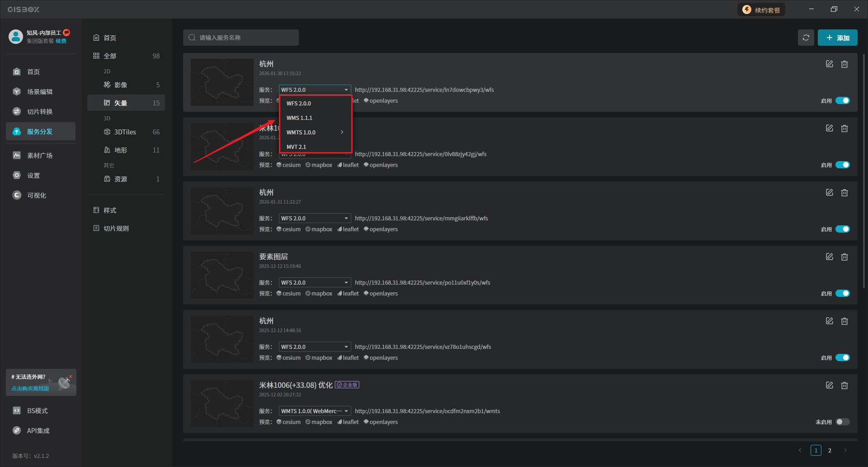The height and width of the screenshot is (467, 868).
Task: Open 切片转换 in the left sidebar
Action: coord(40,112)
